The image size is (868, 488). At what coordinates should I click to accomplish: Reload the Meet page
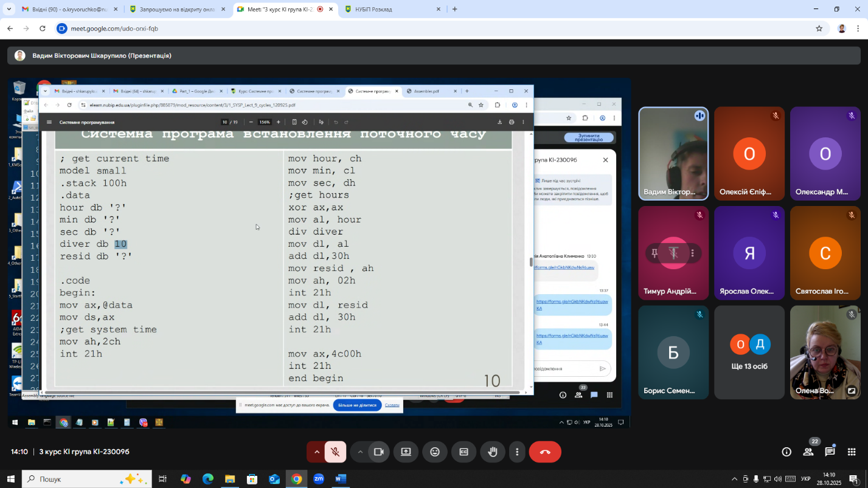43,29
